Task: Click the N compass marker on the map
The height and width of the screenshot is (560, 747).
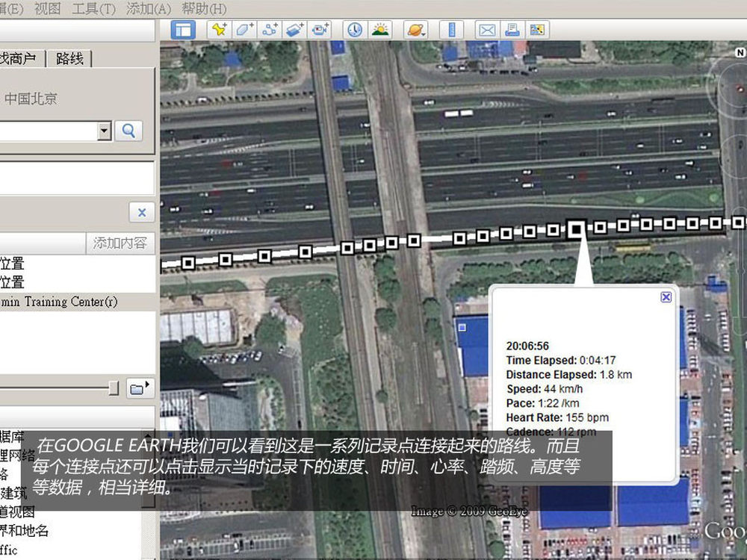Action: 740,52
